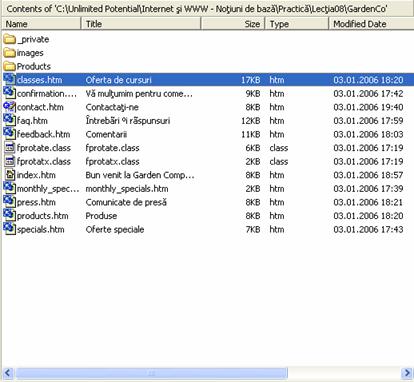
Task: Open the _private folder icon
Action: (x=10, y=39)
